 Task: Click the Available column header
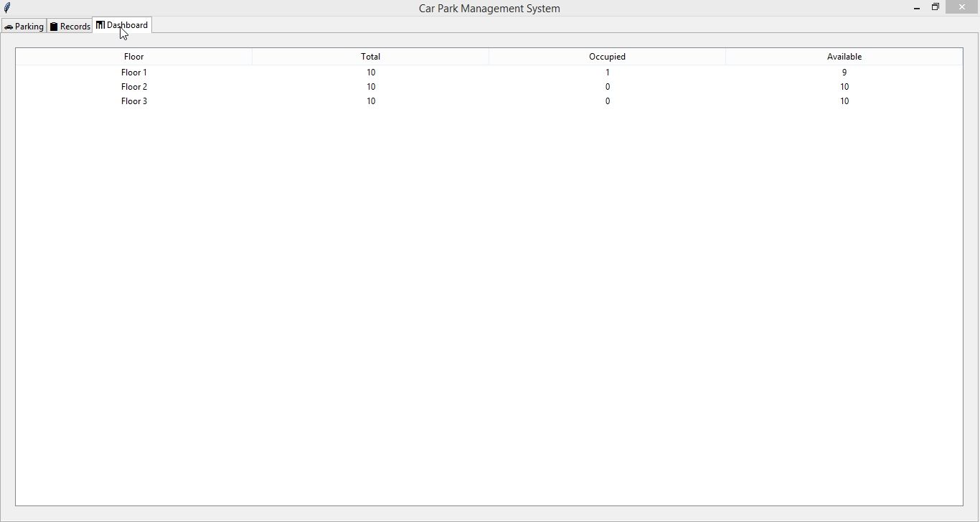tap(844, 57)
